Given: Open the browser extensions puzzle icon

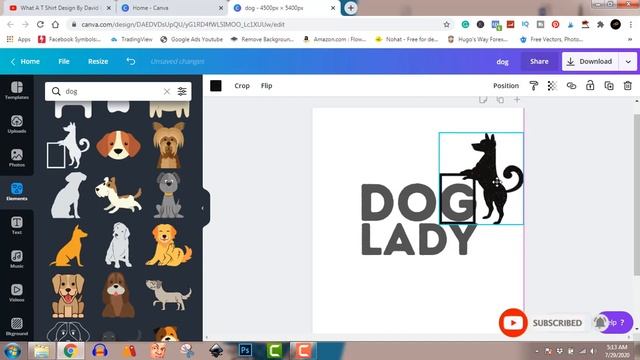Looking at the screenshot, I should pyautogui.click(x=600, y=24).
